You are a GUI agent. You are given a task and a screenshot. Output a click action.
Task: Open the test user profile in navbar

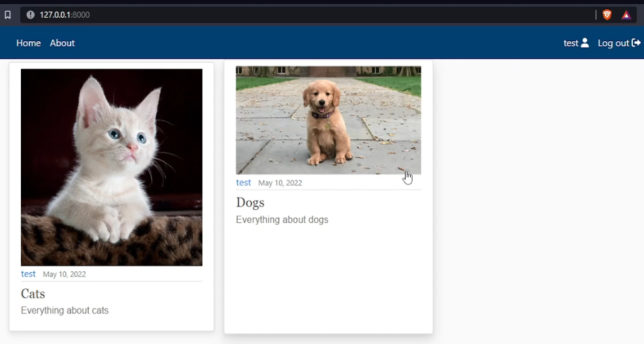[576, 43]
